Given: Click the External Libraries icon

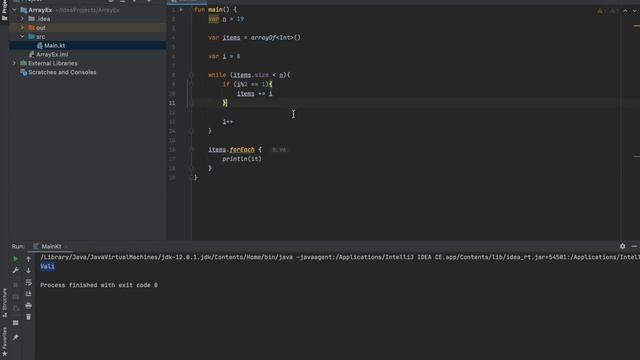Looking at the screenshot, I should [x=24, y=63].
